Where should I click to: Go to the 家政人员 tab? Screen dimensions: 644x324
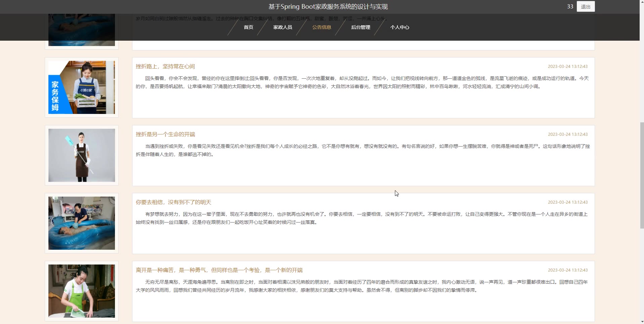click(282, 27)
